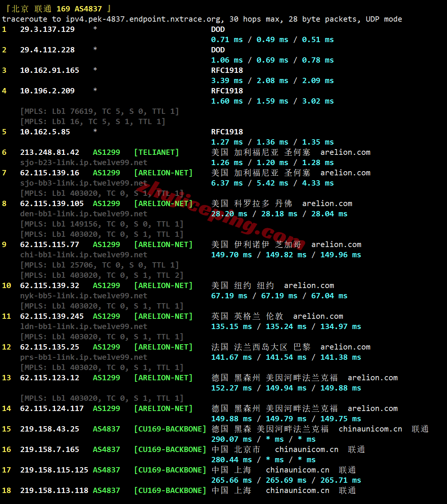Click location 法国 法兰西岛大区 巴黎
The height and width of the screenshot is (504, 447).
[x=261, y=347]
